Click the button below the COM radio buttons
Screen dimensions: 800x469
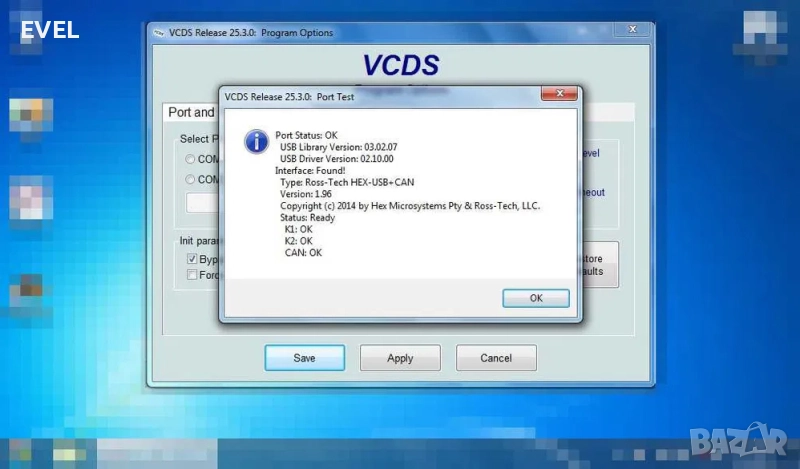pos(203,203)
